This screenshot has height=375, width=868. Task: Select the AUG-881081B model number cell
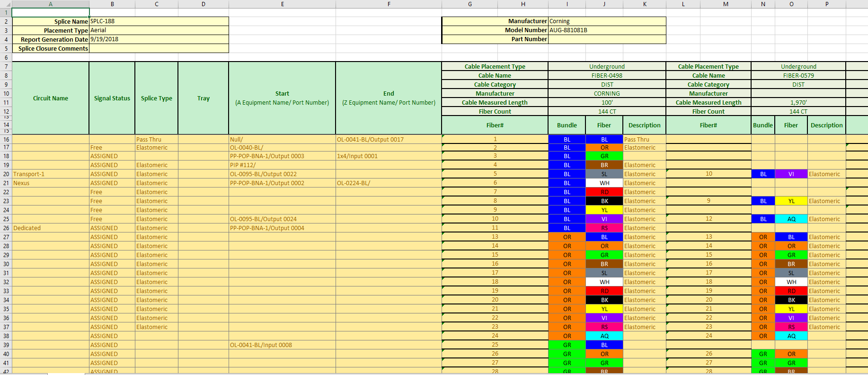pos(606,30)
